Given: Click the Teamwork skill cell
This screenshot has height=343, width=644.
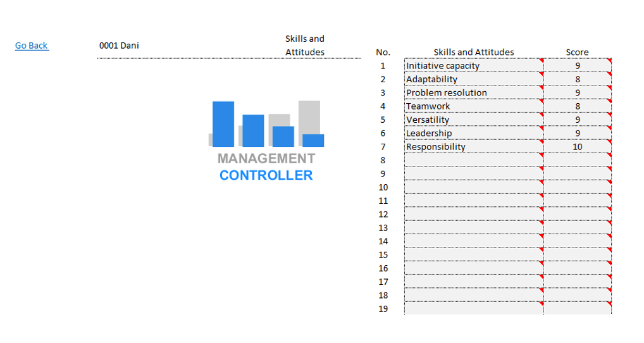Looking at the screenshot, I should [473, 106].
